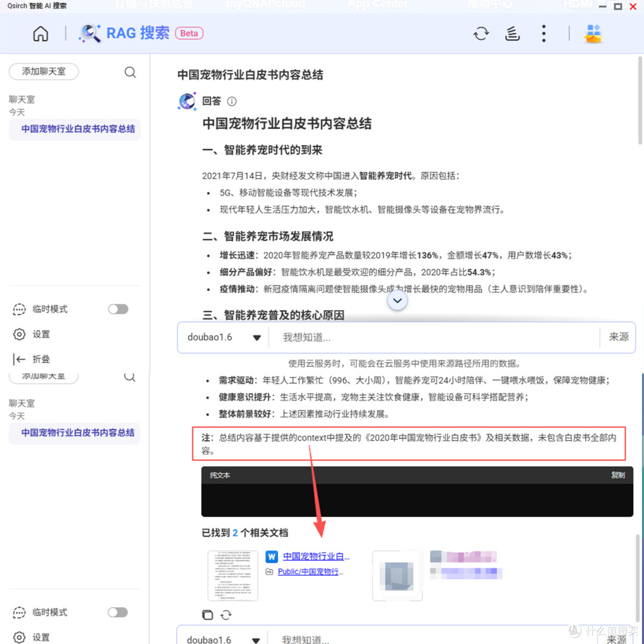
Task: Click heading 一、智能养宠时代的到来
Action: point(262,150)
